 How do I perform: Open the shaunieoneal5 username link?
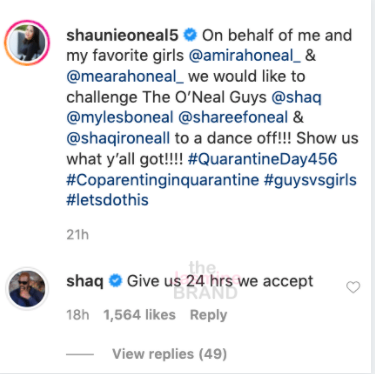point(122,35)
